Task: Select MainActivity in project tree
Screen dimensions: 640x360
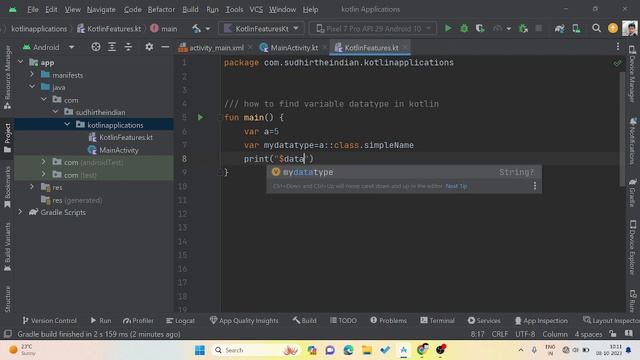Action: pos(119,150)
